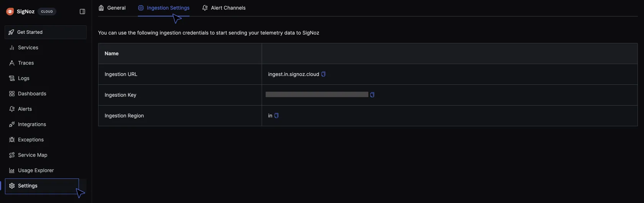Screen dimensions: 644x203
Task: Click the Get Started button
Action: pyautogui.click(x=45, y=32)
